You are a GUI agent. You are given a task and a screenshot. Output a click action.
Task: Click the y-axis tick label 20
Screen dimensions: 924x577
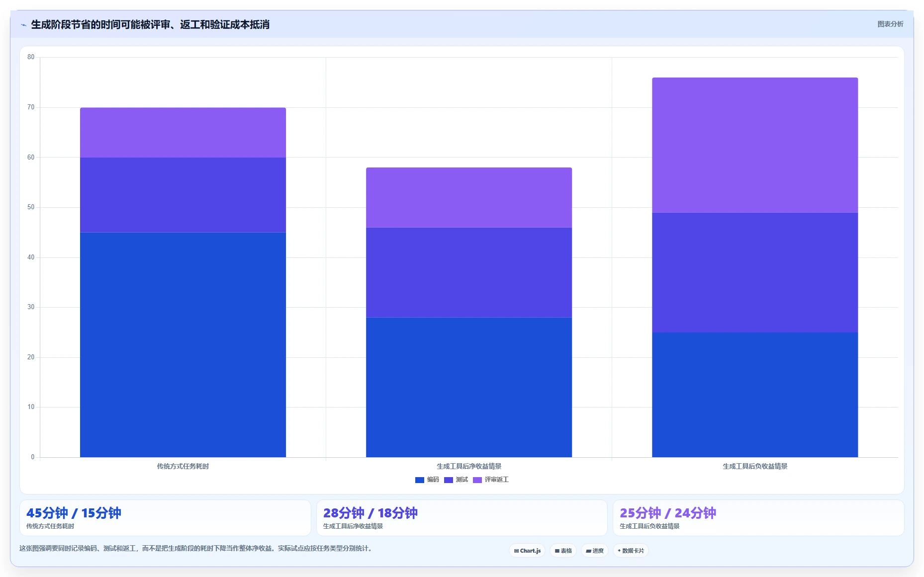point(31,357)
